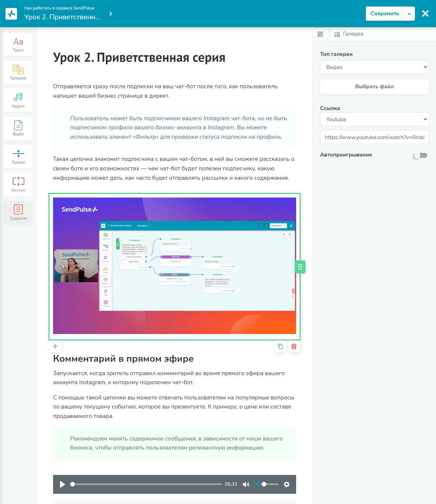Switch to the settings panel tab
This screenshot has width=436, height=504.
320,34
